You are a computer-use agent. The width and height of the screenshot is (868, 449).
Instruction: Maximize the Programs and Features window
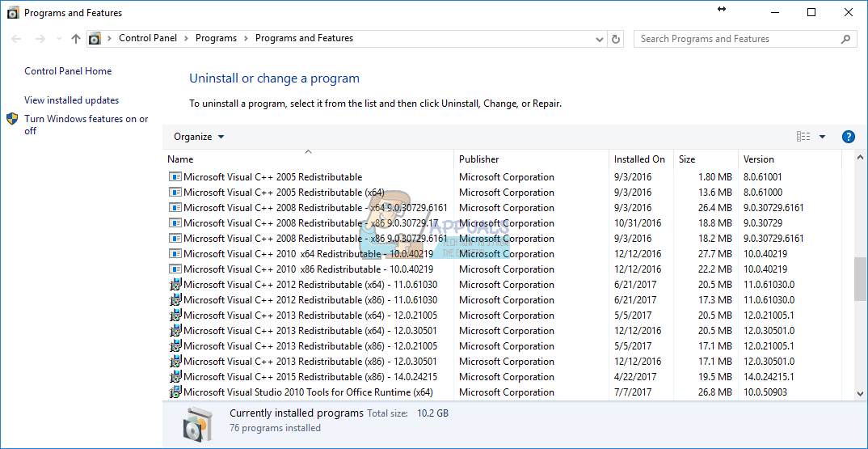[x=811, y=12]
